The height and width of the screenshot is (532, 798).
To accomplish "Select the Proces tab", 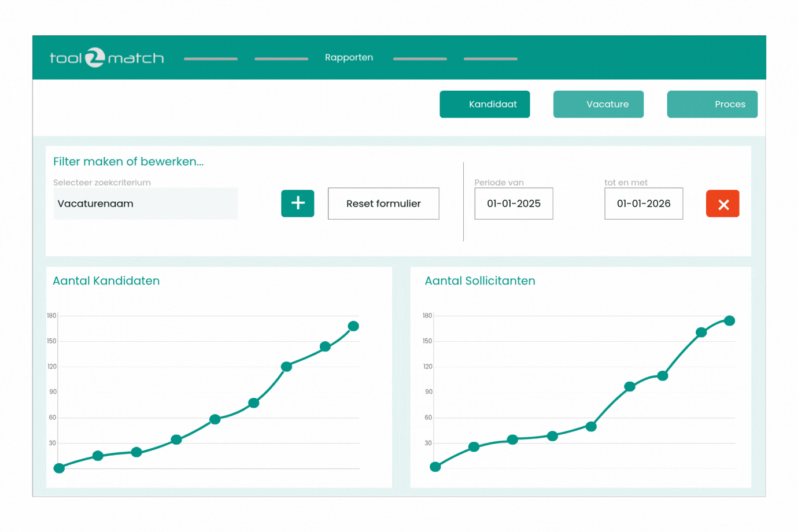I will [x=712, y=104].
